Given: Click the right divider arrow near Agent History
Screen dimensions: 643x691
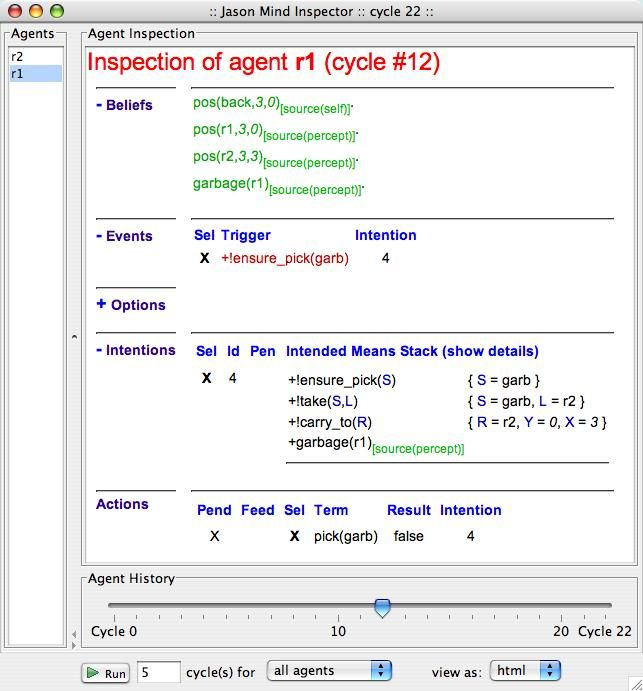Looking at the screenshot, I should [x=74, y=645].
